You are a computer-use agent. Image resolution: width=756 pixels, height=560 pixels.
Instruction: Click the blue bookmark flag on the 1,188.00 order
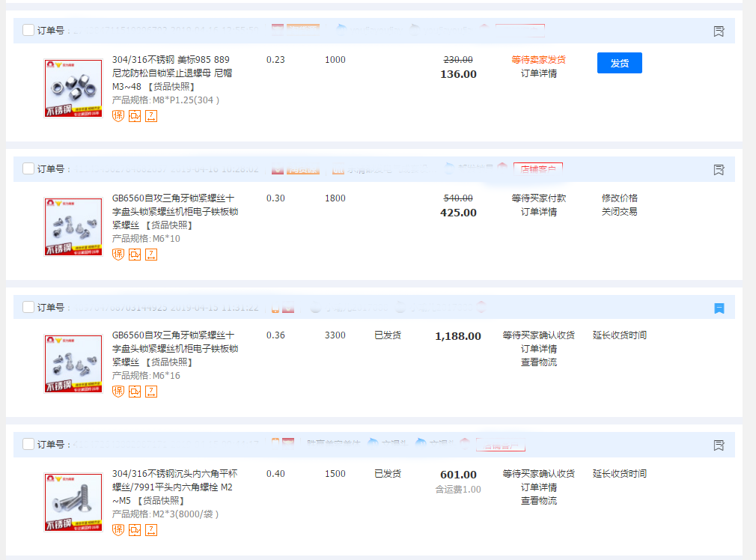tap(719, 308)
